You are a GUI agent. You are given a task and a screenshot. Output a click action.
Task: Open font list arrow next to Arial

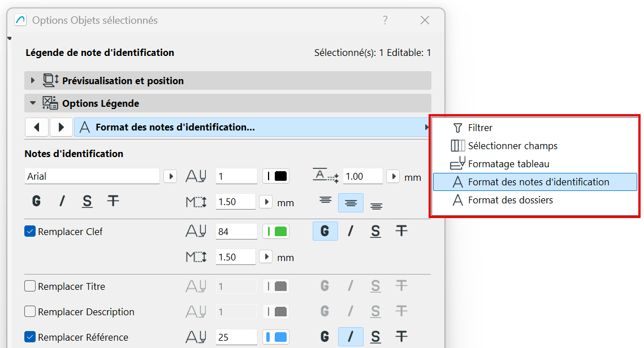click(170, 176)
